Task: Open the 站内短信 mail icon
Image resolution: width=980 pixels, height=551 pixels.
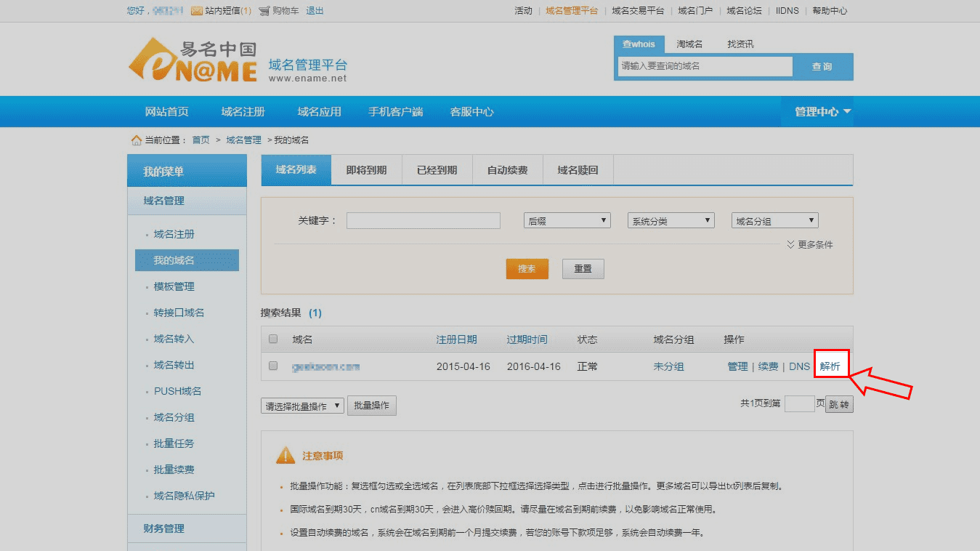Action: [196, 11]
